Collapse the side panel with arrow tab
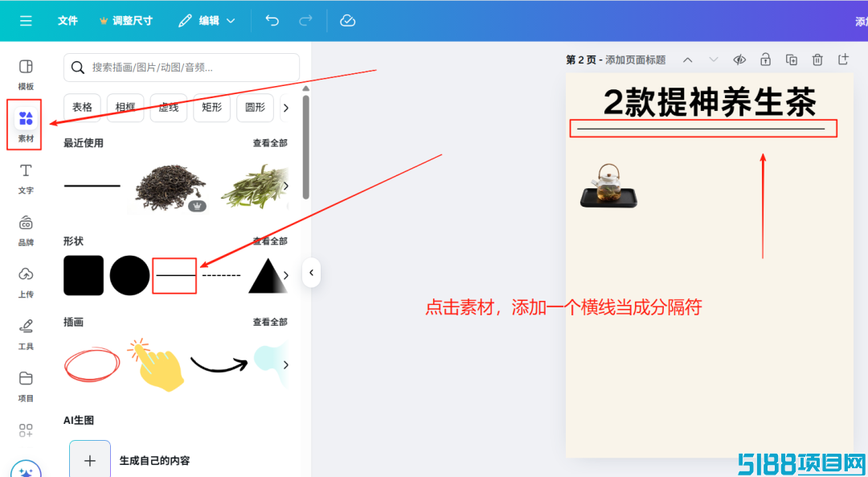The width and height of the screenshot is (868, 477). (311, 273)
